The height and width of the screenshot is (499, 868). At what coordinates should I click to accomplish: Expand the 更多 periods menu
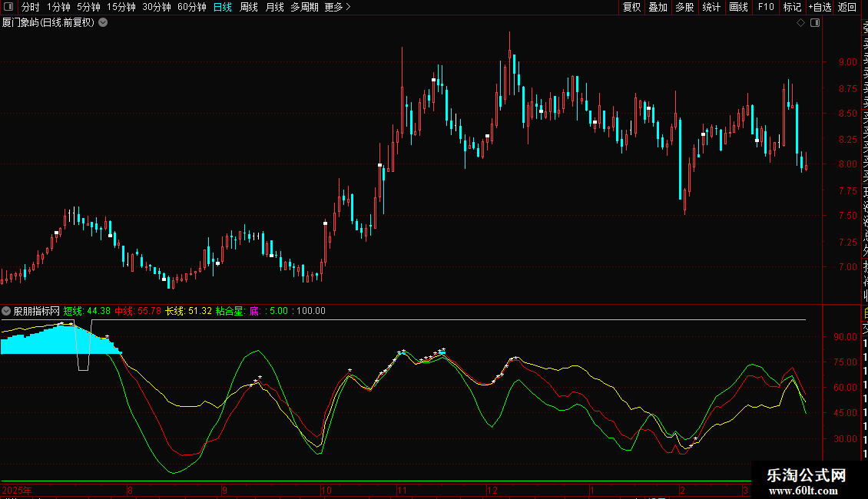(x=338, y=7)
